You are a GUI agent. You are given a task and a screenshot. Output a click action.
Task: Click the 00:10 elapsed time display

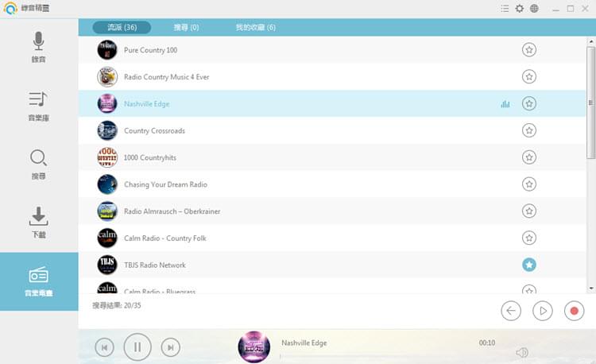(487, 343)
